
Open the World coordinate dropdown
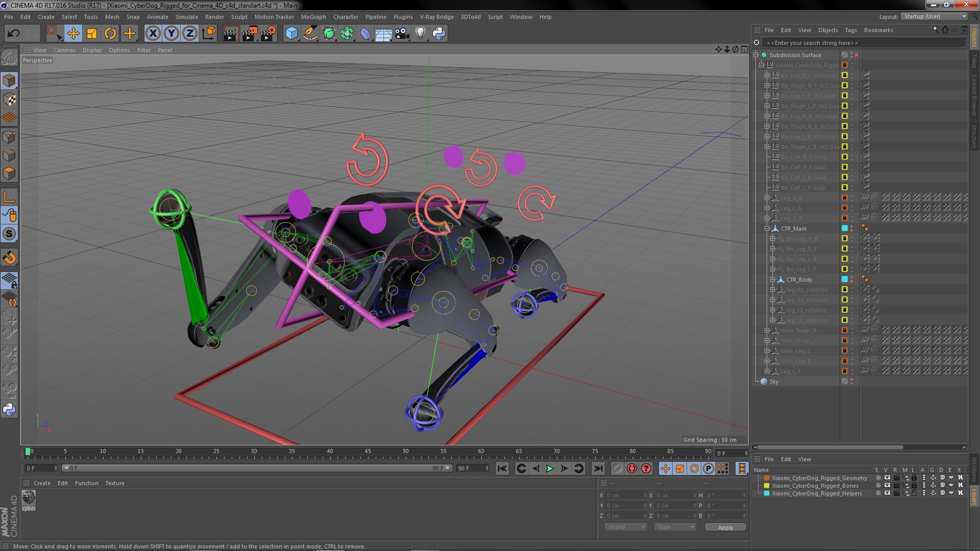626,527
